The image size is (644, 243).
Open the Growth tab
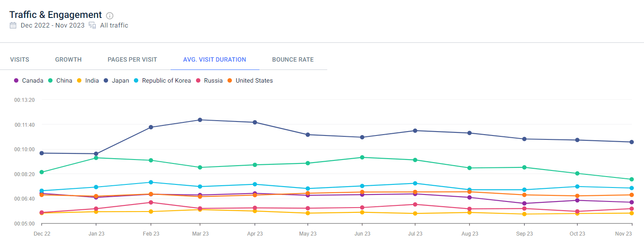click(68, 59)
